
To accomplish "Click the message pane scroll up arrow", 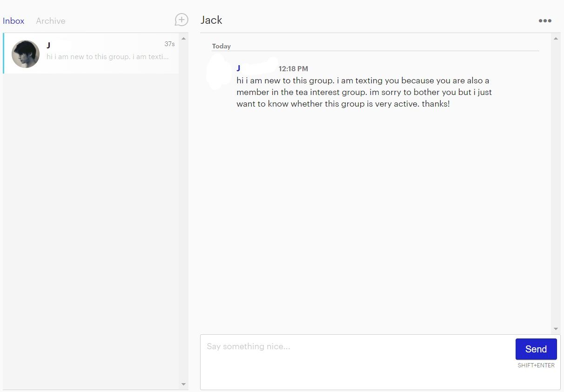I will pos(556,38).
